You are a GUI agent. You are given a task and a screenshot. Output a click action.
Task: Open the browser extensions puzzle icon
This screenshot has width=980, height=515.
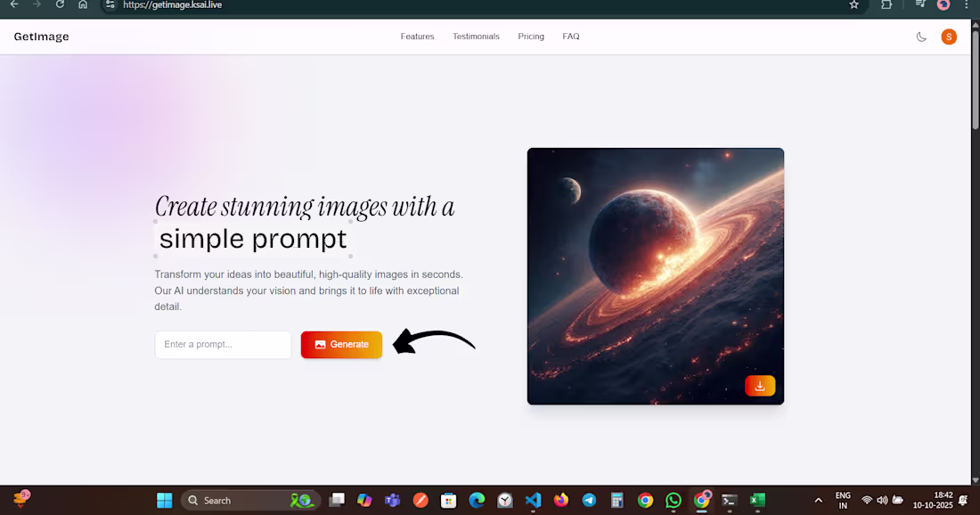pos(886,6)
